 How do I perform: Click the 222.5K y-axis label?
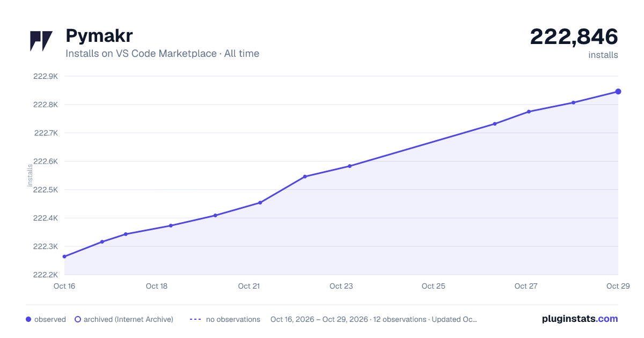coord(46,190)
